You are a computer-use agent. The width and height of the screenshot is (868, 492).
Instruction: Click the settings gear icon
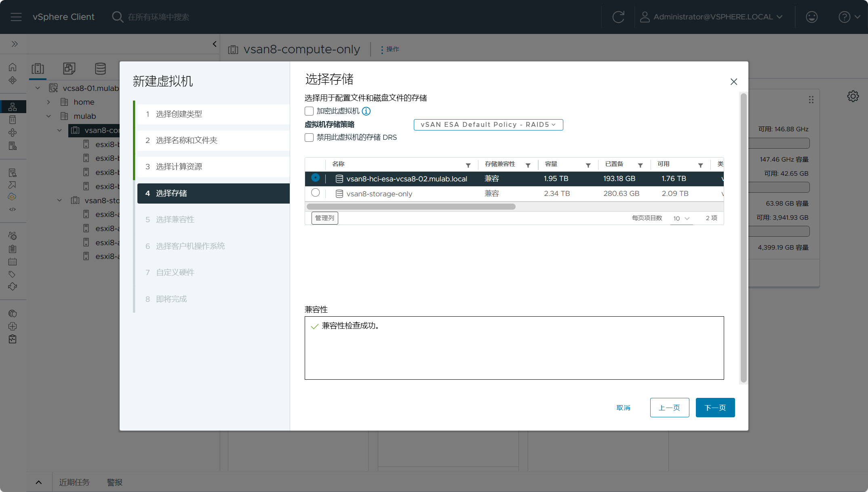click(853, 96)
